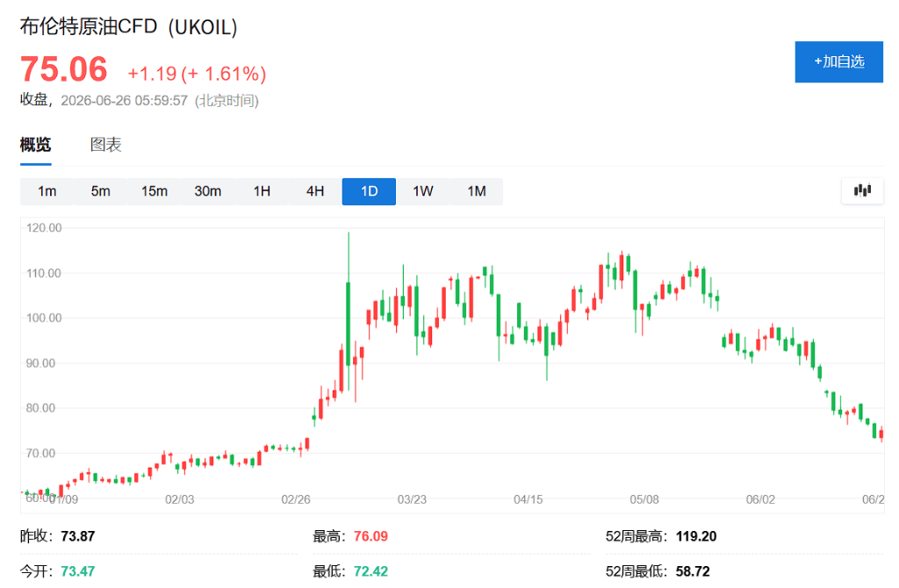The image size is (899, 588).
Task: Click the 02/26 date label on x-axis
Action: 296,499
